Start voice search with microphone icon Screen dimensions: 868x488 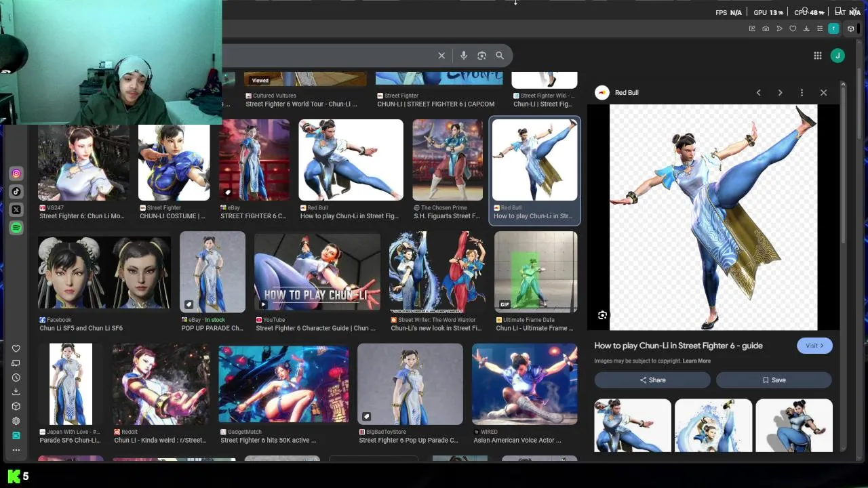[464, 56]
